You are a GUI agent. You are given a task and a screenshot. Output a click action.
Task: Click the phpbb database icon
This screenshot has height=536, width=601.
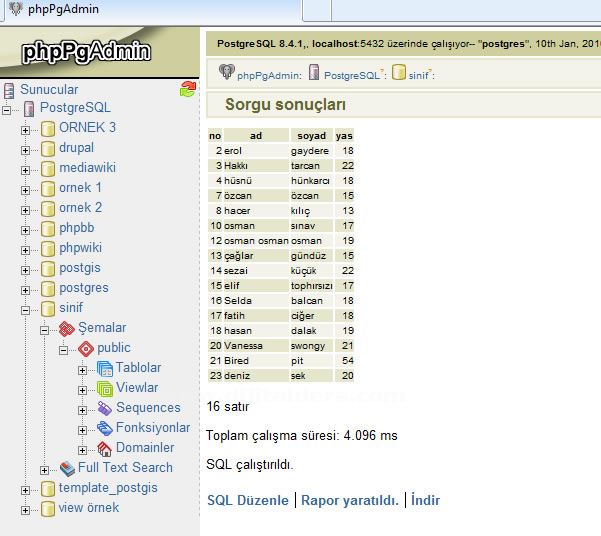coord(48,229)
